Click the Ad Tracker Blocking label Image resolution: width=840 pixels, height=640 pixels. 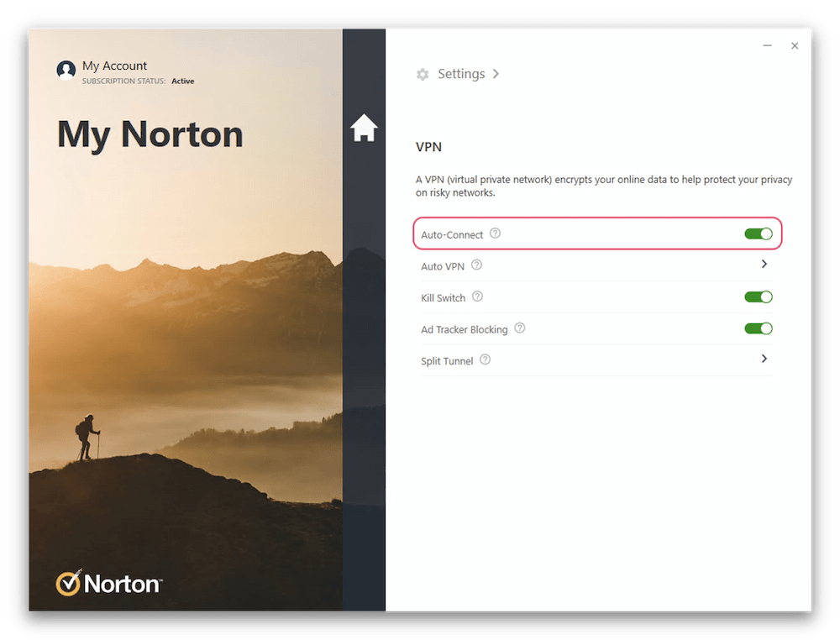pyautogui.click(x=464, y=329)
